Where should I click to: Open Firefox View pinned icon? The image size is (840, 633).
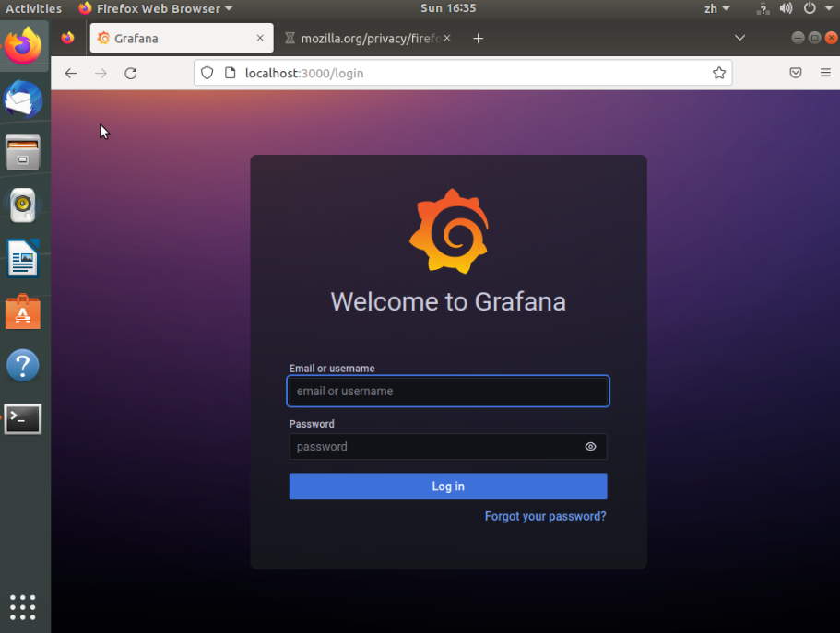(x=67, y=38)
